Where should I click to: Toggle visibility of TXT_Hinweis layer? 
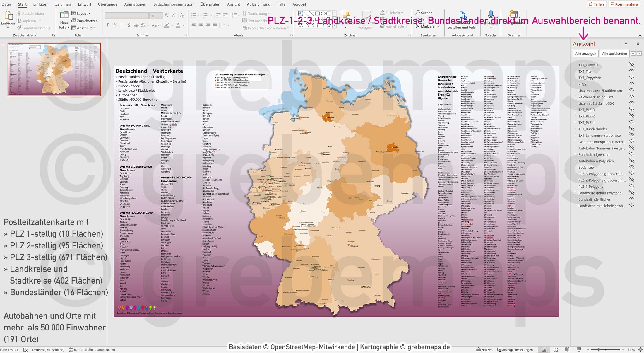coord(631,65)
